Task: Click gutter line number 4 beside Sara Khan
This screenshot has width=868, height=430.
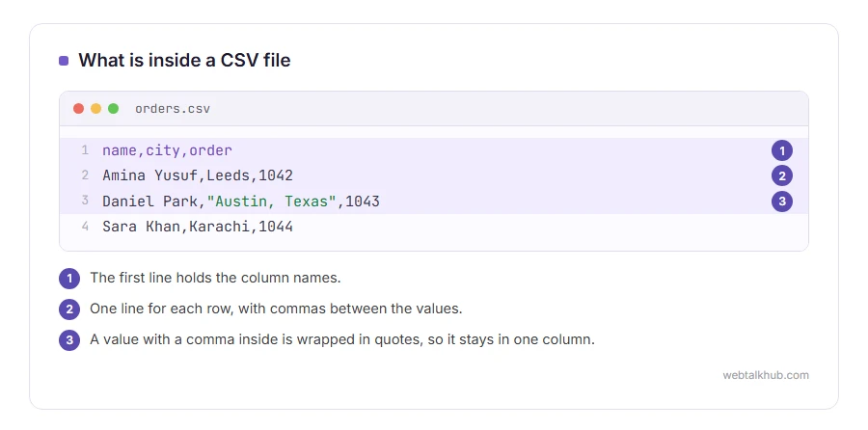Action: [85, 227]
